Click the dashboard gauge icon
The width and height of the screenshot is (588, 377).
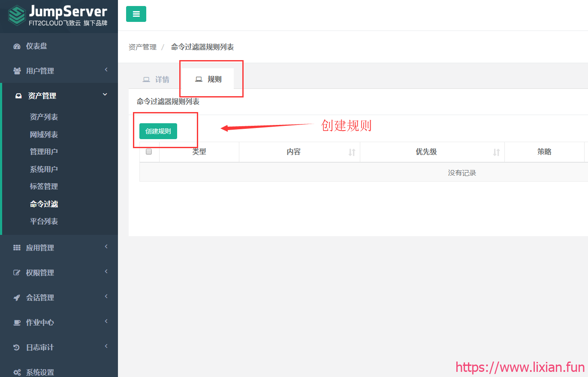pyautogui.click(x=17, y=46)
